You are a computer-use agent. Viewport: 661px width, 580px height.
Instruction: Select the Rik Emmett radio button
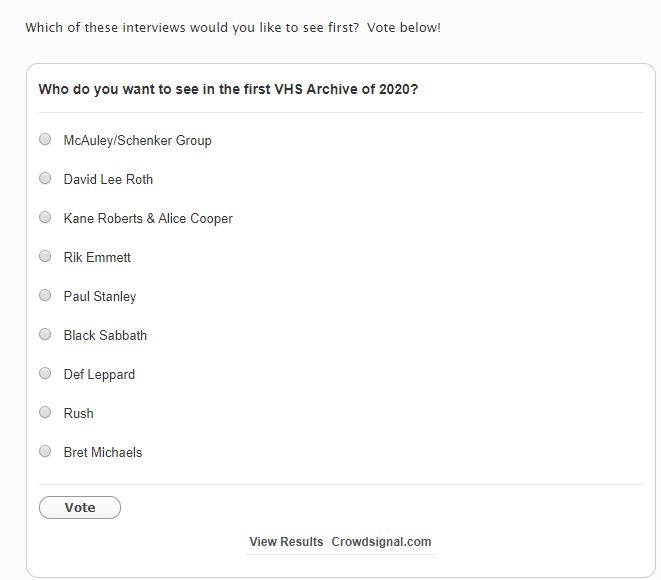tap(45, 257)
